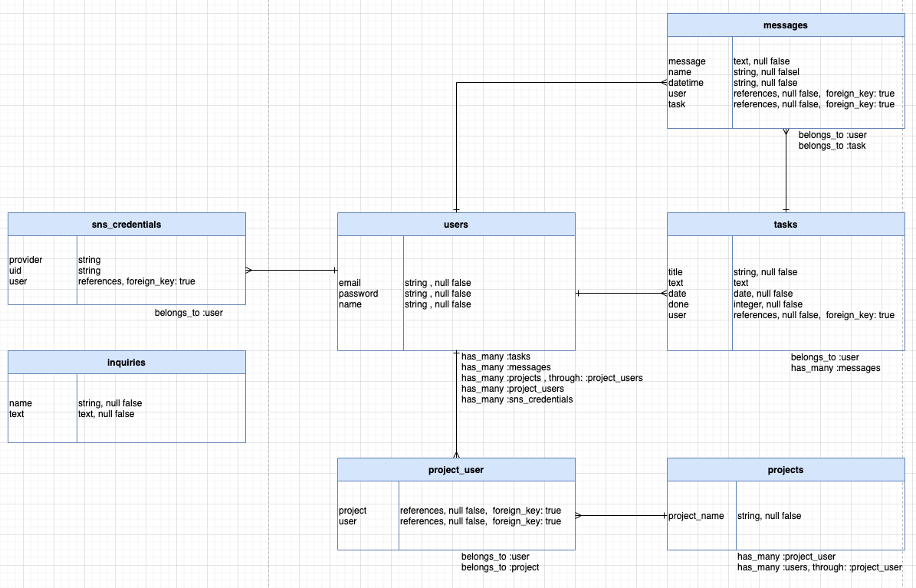The height and width of the screenshot is (588, 916).
Task: Click the project_name attribute in projects
Action: pos(696,516)
